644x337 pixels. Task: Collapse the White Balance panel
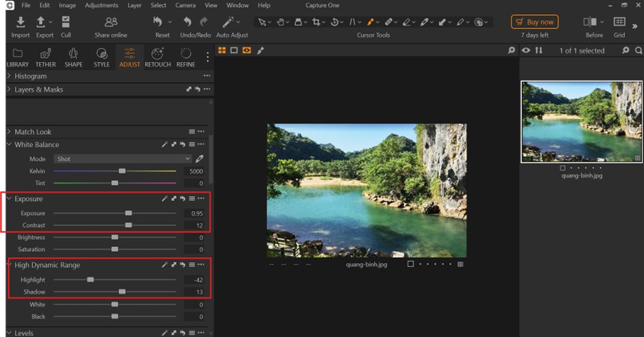coord(9,144)
